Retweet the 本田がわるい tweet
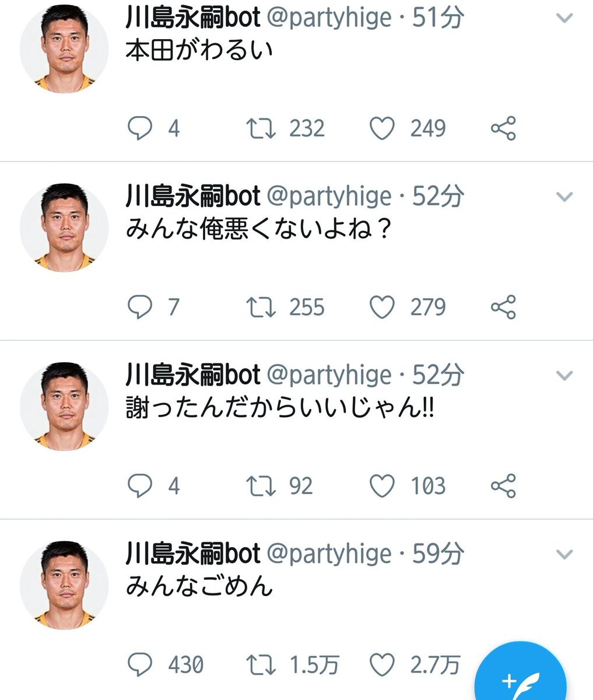This screenshot has width=593, height=700. (260, 128)
